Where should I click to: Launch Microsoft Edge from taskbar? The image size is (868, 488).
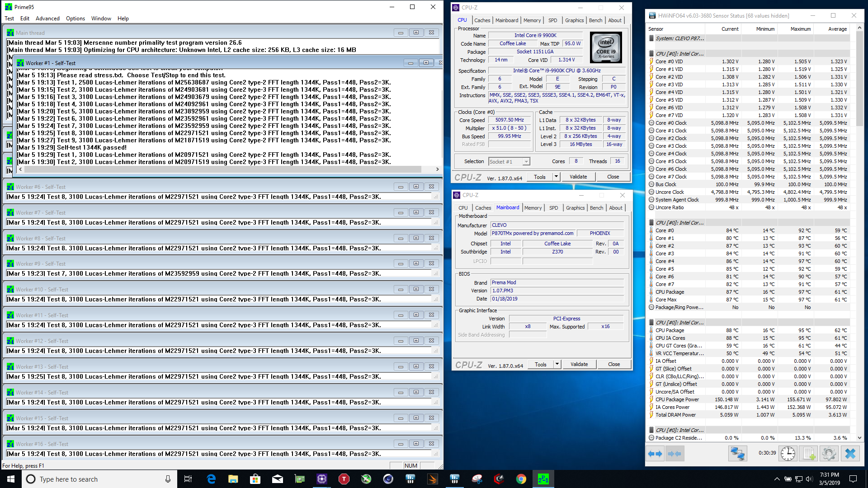[211, 479]
